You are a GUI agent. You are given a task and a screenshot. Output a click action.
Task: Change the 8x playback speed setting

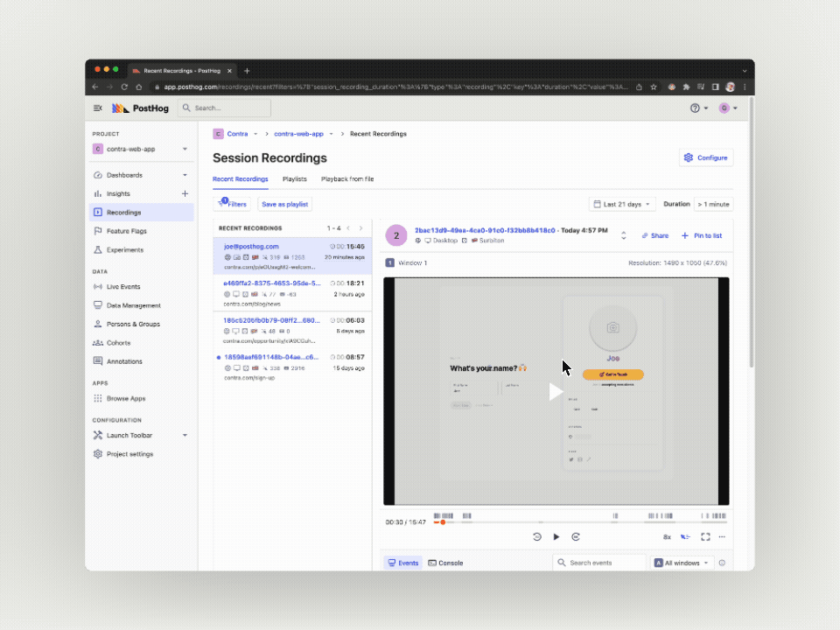tap(667, 536)
